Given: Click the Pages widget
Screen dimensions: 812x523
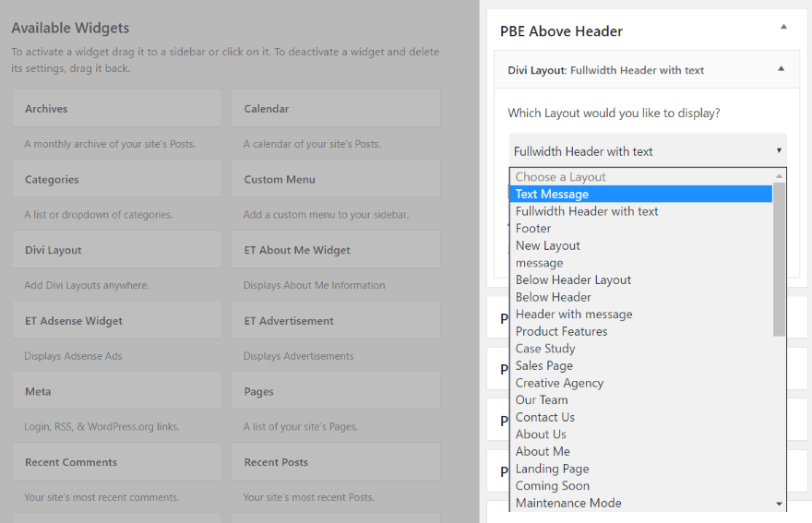Looking at the screenshot, I should 336,391.
